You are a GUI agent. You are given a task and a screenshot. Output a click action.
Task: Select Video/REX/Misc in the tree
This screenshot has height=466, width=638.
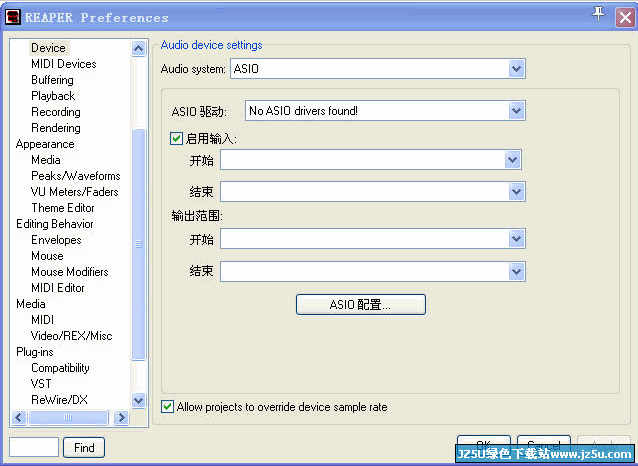[72, 336]
